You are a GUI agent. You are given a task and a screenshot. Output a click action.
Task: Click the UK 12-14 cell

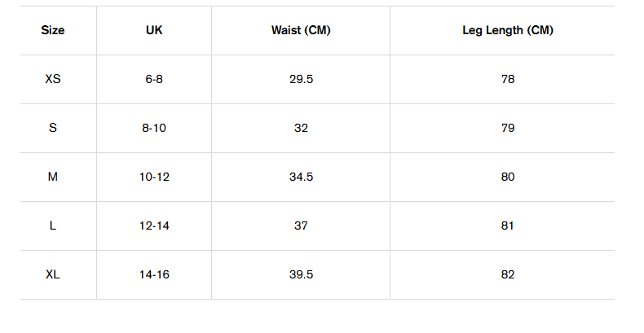point(154,226)
